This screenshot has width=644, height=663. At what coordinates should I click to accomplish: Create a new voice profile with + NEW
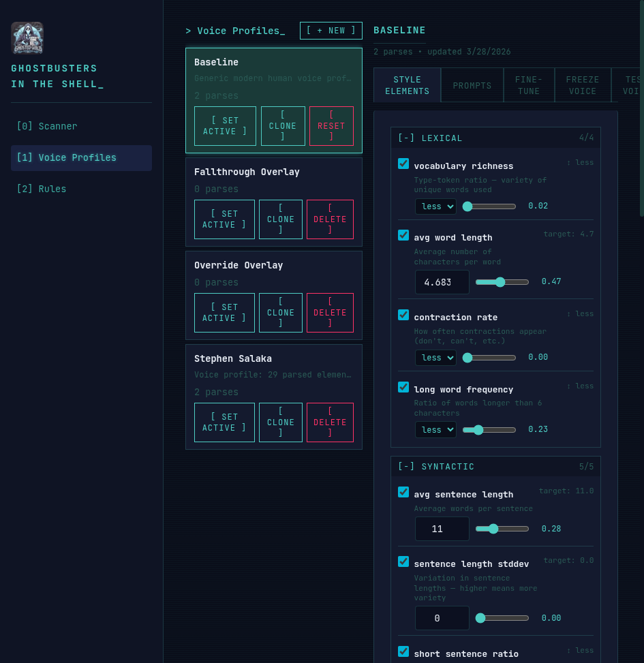pyautogui.click(x=331, y=30)
